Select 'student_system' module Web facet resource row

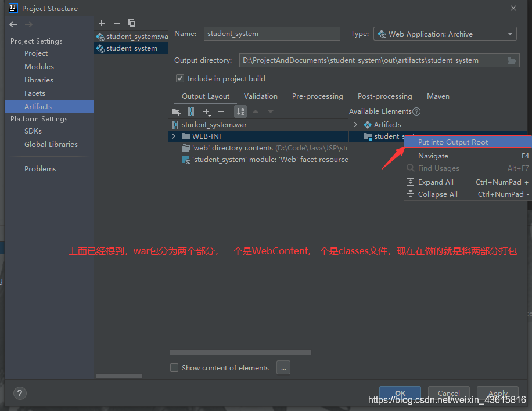coord(258,160)
